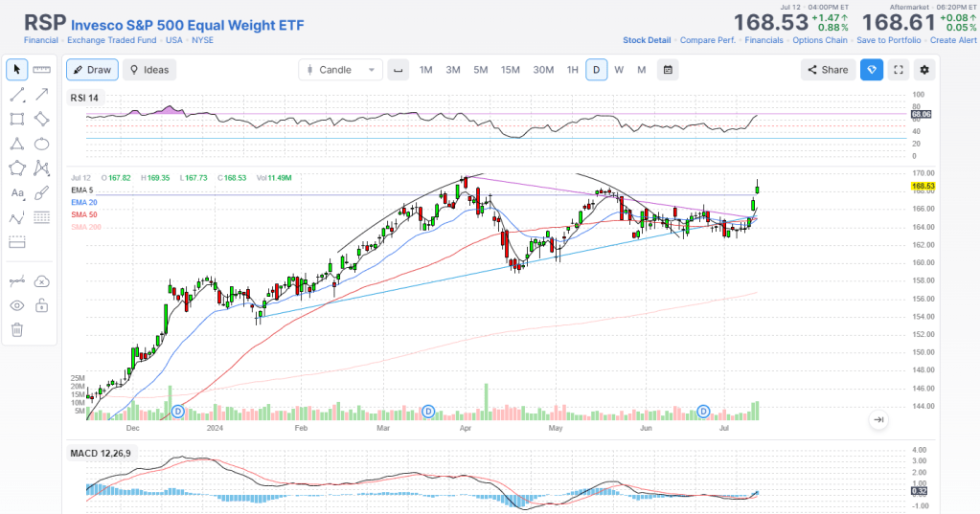Click the SMA 50 indicator label

[85, 214]
